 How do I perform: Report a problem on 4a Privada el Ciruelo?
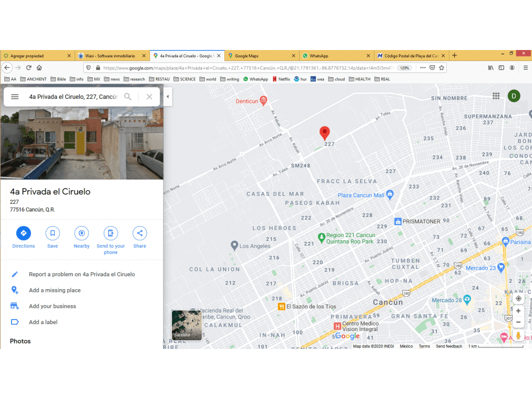point(82,274)
